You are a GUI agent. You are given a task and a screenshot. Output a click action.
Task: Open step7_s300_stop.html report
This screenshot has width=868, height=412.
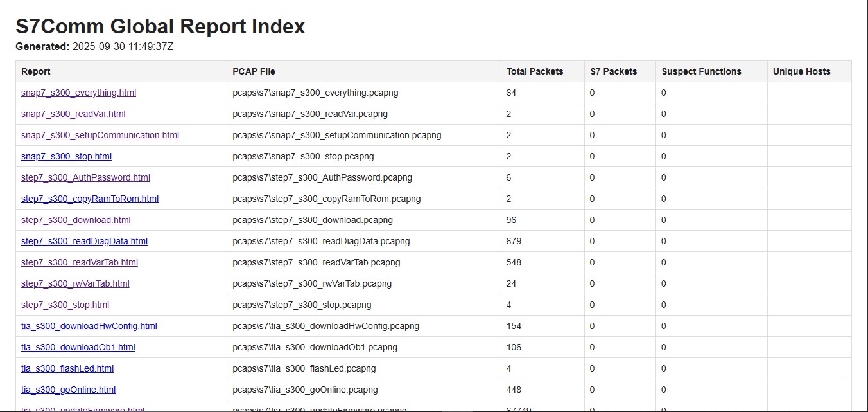[65, 305]
